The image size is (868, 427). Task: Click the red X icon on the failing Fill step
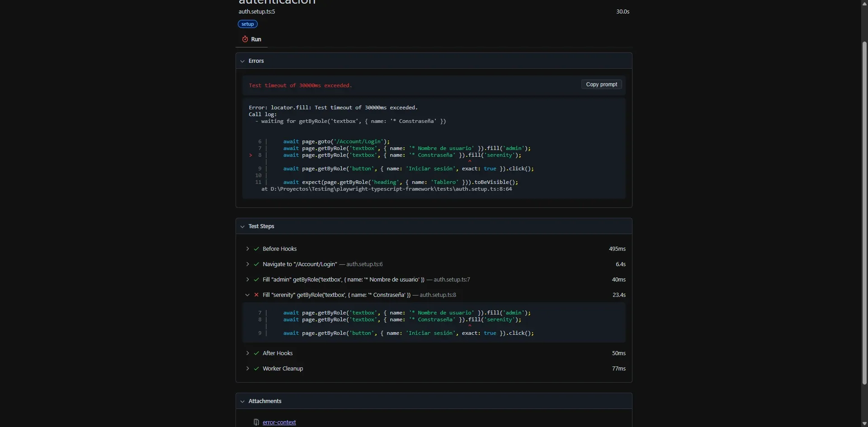tap(256, 295)
